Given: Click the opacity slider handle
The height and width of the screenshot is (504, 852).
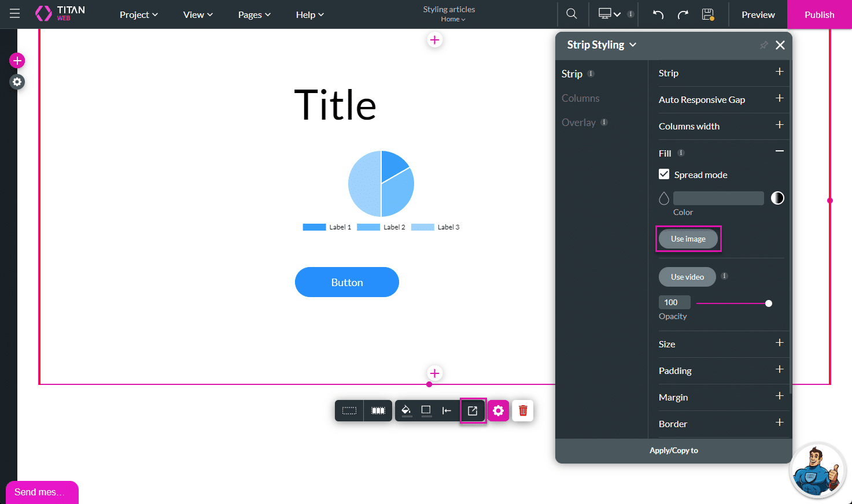Looking at the screenshot, I should [769, 303].
